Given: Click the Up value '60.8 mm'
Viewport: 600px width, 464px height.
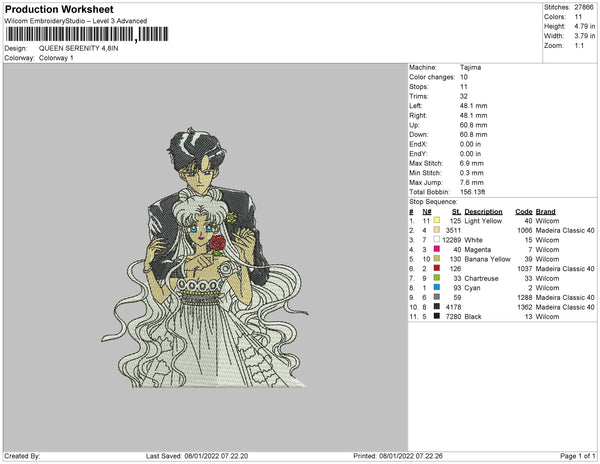Looking at the screenshot, I should [x=473, y=125].
